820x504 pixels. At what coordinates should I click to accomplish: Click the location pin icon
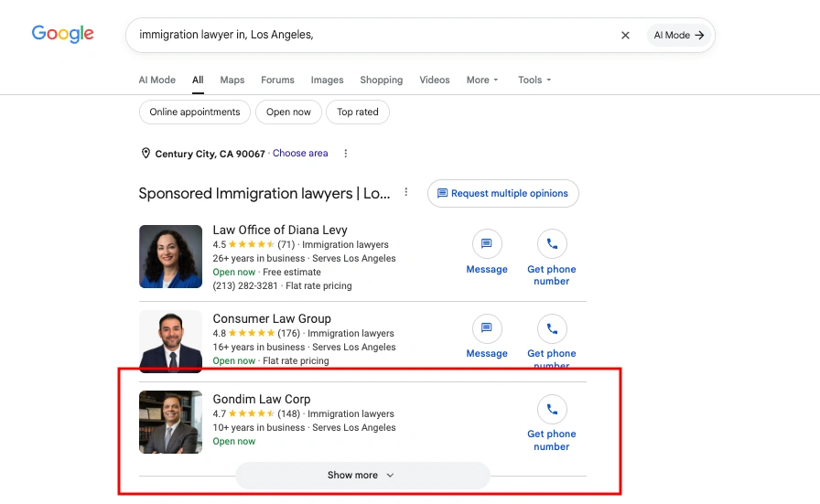pos(146,153)
